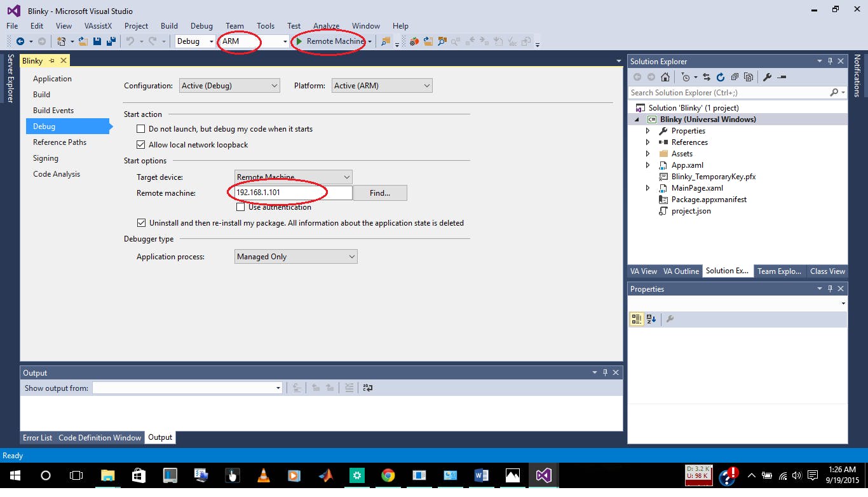
Task: Open the VAssistX menu
Action: pyautogui.click(x=98, y=26)
